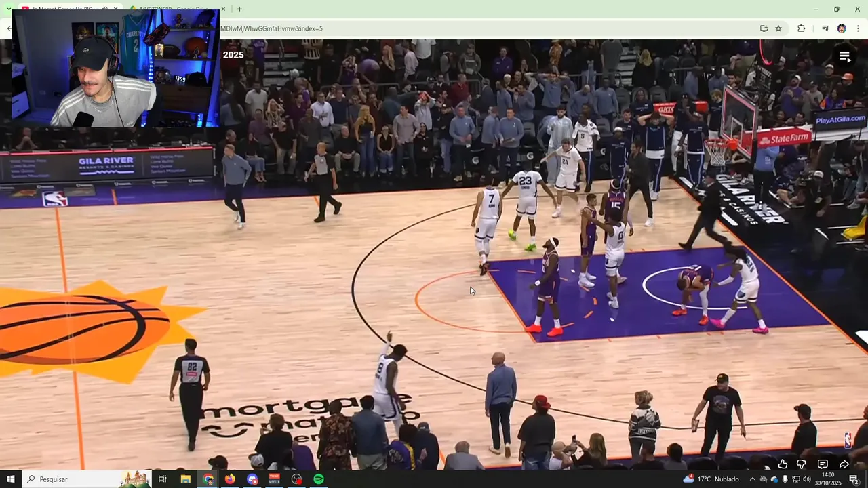The width and height of the screenshot is (868, 488).
Task: Open Voicemeeter from taskbar
Action: [x=275, y=479]
